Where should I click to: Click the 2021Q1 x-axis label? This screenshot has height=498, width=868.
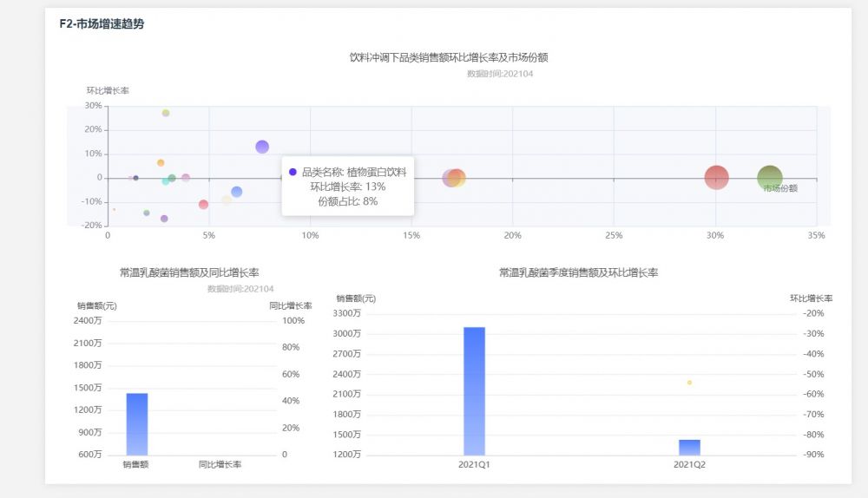click(474, 464)
